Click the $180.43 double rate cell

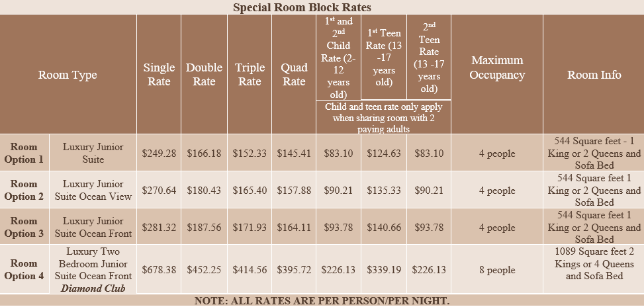pyautogui.click(x=204, y=191)
